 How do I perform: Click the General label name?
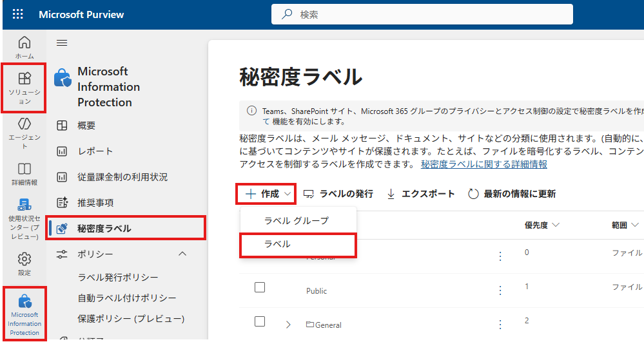328,325
